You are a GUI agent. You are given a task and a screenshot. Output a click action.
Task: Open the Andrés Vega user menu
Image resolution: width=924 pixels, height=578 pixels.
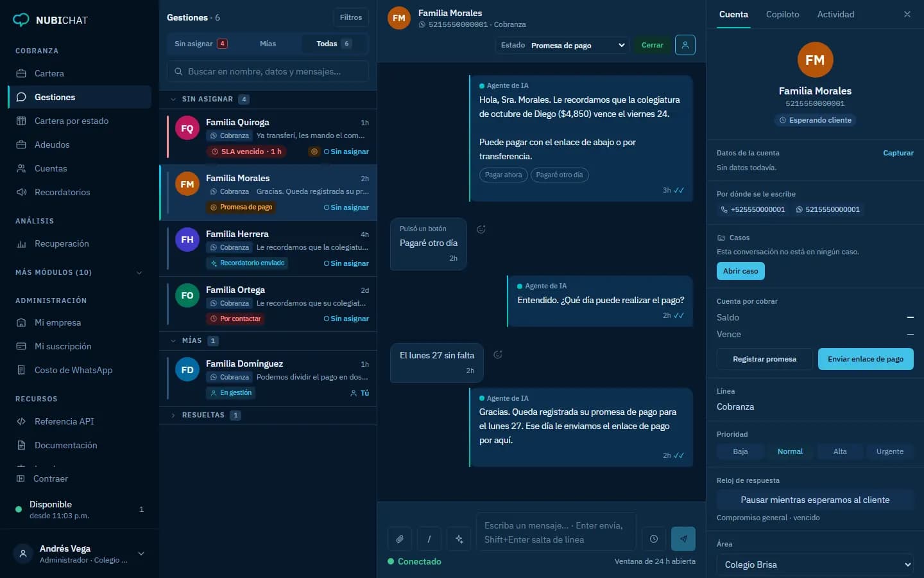(80, 554)
